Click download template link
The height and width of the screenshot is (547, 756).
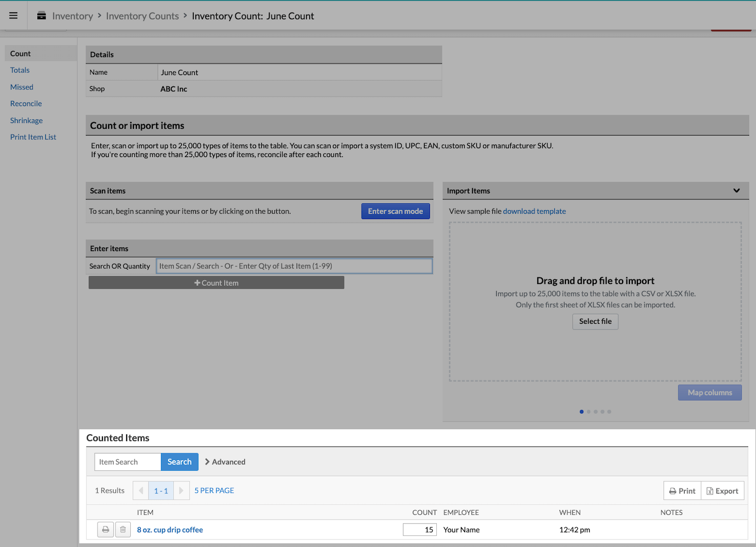534,211
